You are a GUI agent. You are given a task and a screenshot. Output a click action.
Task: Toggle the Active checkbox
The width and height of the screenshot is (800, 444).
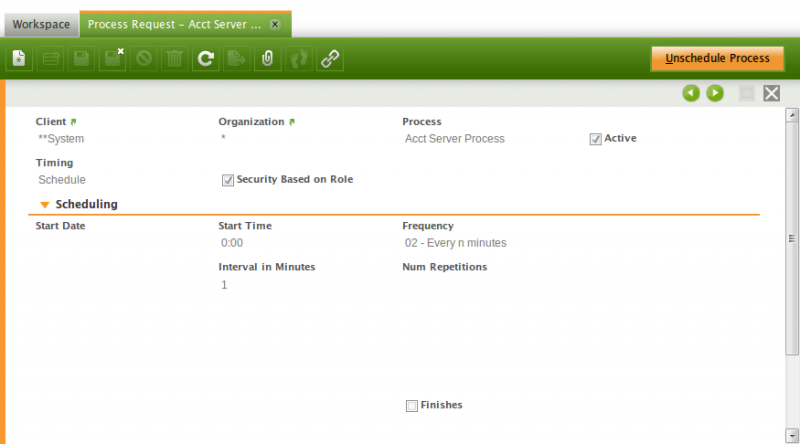tap(595, 139)
